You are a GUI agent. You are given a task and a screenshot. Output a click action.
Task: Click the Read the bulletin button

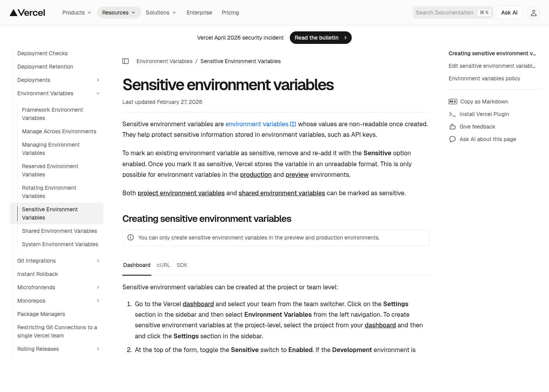tap(320, 38)
